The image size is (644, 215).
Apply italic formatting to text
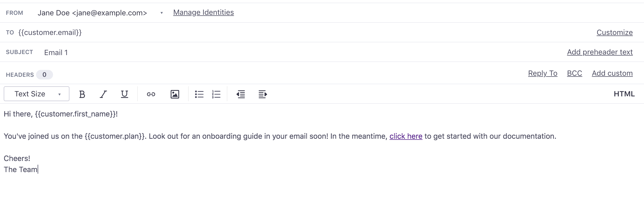103,94
